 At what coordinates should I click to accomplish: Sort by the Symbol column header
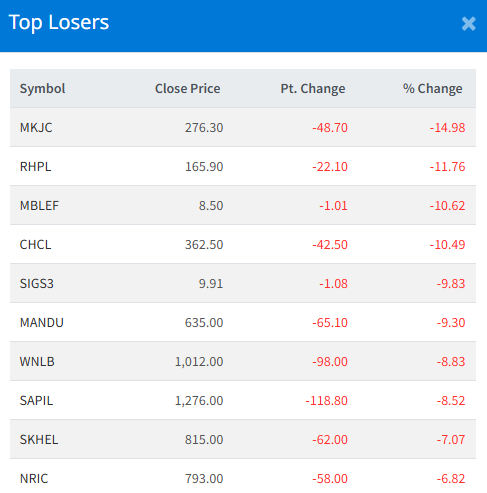tap(42, 89)
